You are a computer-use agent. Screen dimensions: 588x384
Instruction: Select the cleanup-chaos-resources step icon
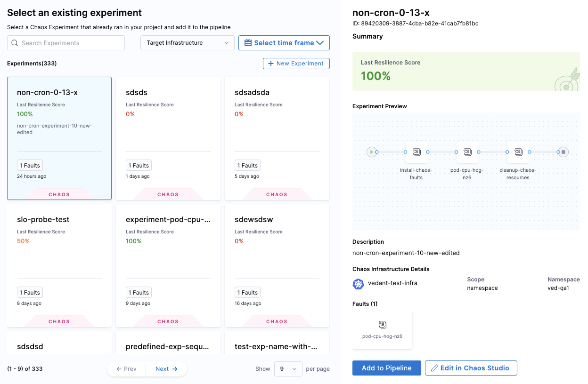pyautogui.click(x=518, y=152)
